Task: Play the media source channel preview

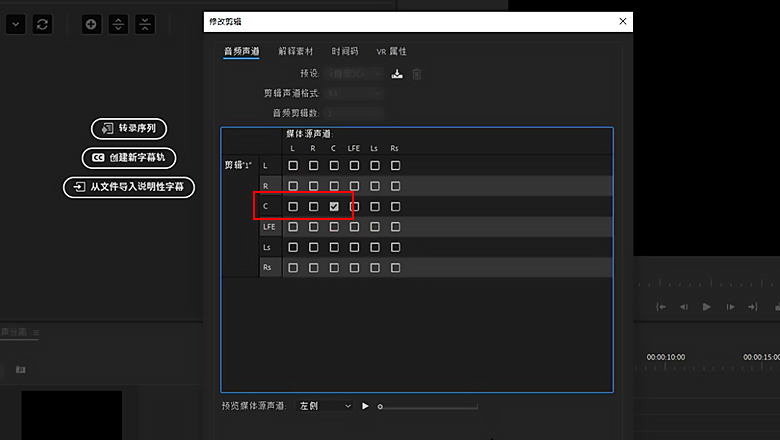Action: pyautogui.click(x=365, y=406)
